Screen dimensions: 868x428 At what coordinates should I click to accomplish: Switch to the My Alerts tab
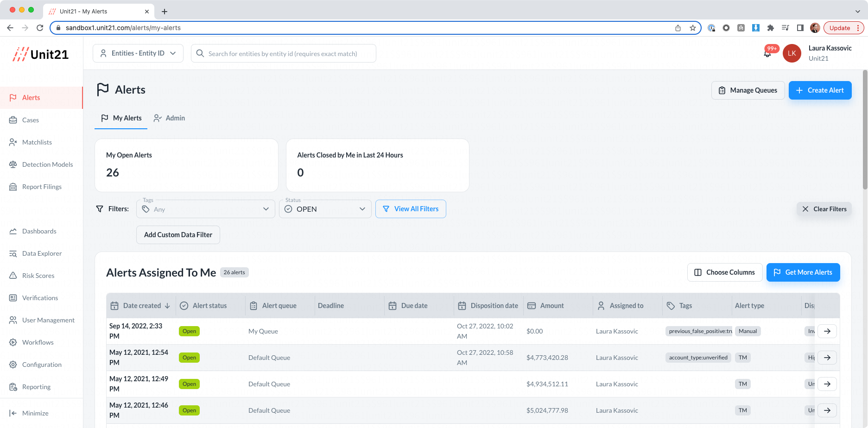click(x=121, y=119)
